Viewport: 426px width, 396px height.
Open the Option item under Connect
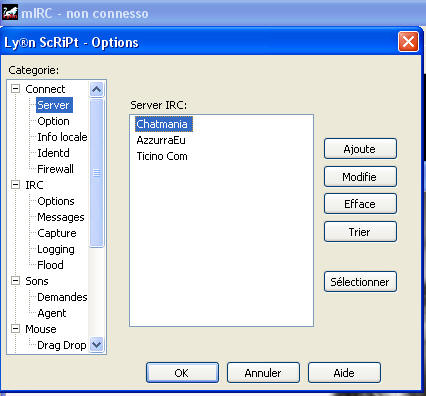53,121
